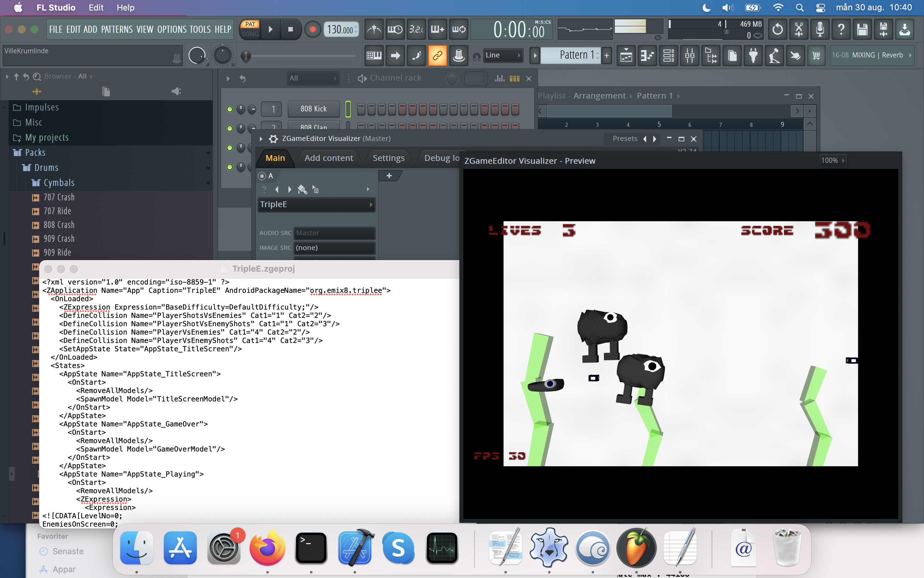Open the playlist view icon
Image resolution: width=924 pixels, height=578 pixels.
coord(626,56)
